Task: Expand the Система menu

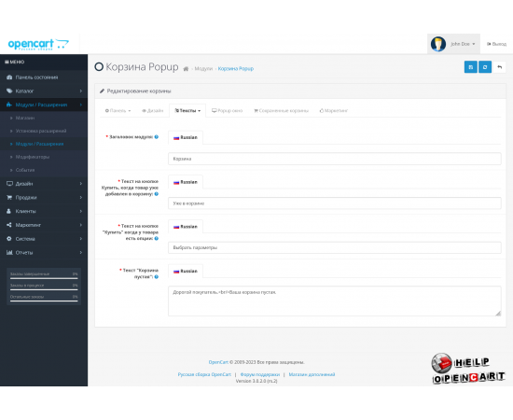Action: (x=44, y=239)
